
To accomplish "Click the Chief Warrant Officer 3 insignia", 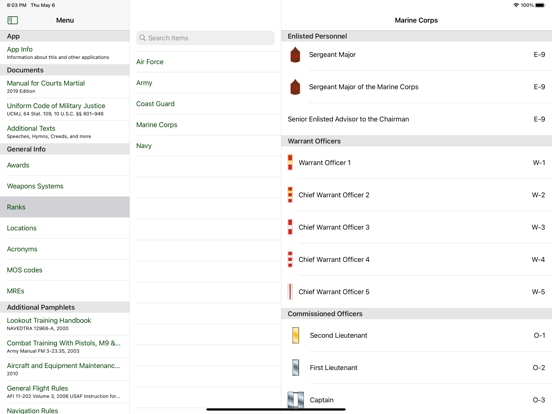I will pyautogui.click(x=290, y=227).
